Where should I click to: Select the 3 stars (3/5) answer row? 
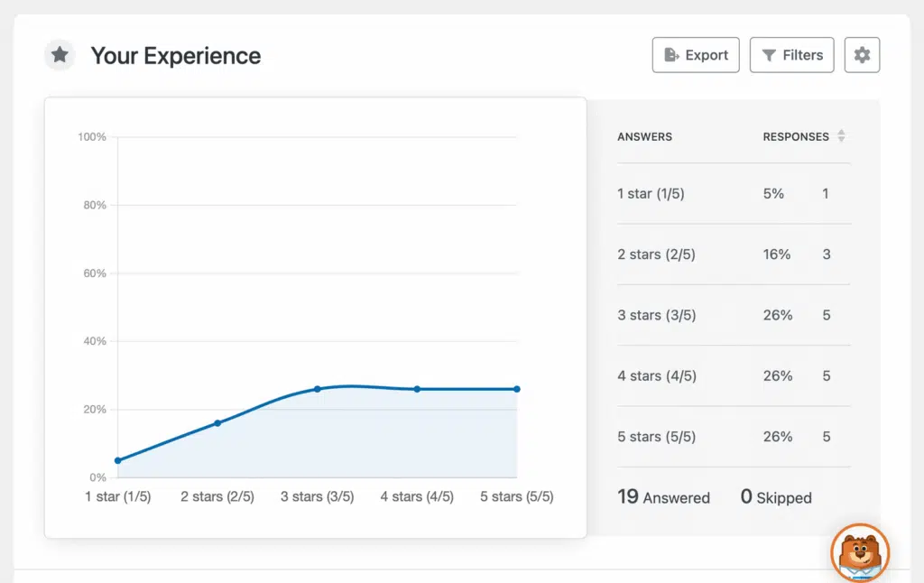point(734,315)
